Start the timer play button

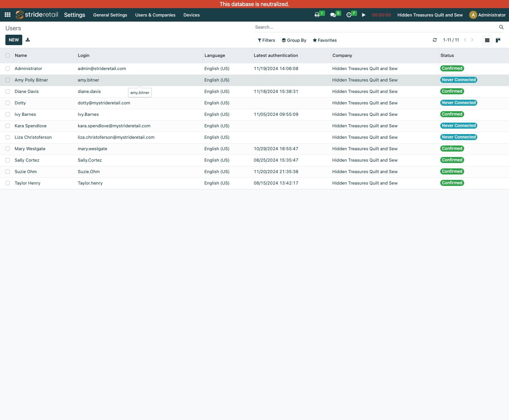(x=364, y=15)
